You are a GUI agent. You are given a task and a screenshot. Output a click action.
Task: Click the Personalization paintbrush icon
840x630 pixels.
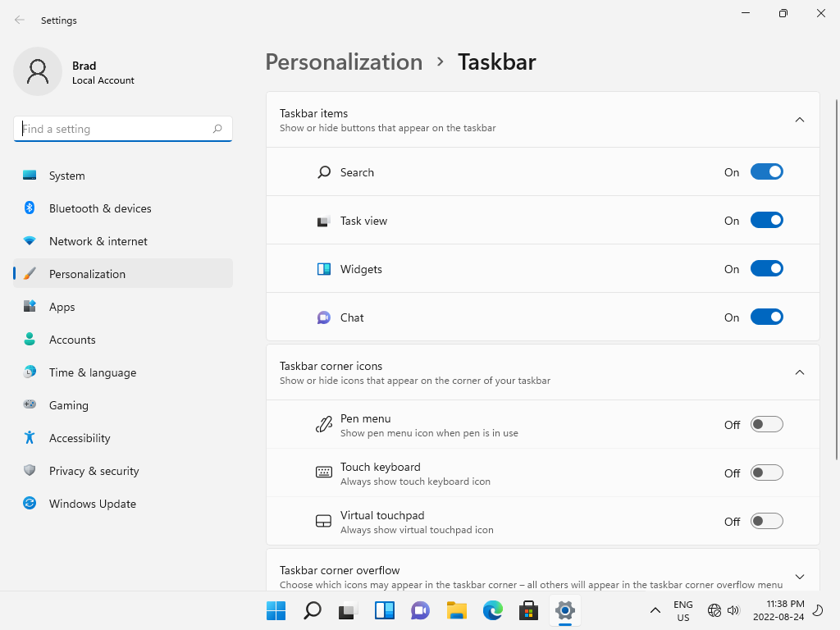point(30,274)
